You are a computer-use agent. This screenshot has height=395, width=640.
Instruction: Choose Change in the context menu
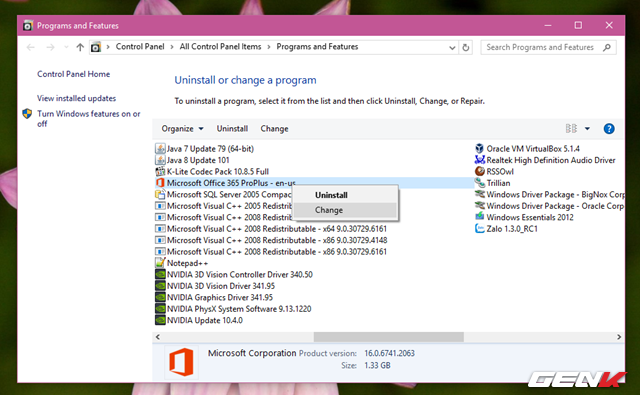click(x=345, y=210)
